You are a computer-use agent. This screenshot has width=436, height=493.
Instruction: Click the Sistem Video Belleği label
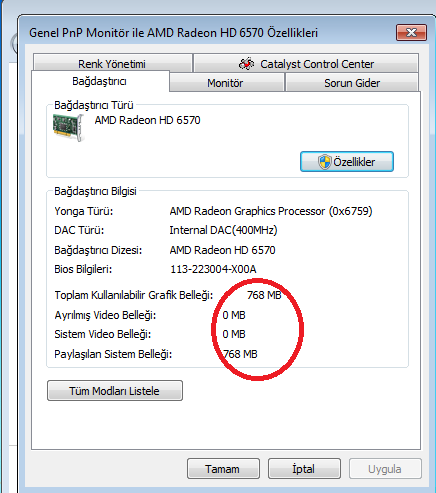click(103, 334)
